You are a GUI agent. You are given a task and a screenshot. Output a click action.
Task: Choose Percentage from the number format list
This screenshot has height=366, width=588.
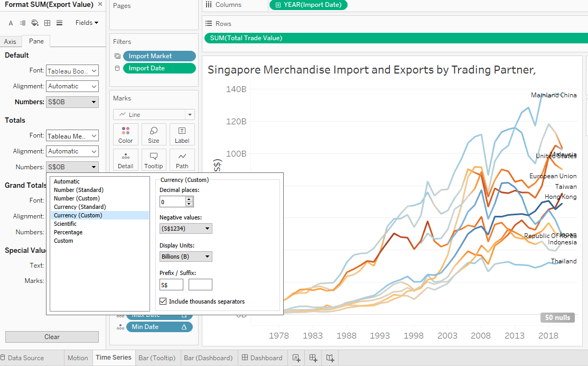(68, 232)
